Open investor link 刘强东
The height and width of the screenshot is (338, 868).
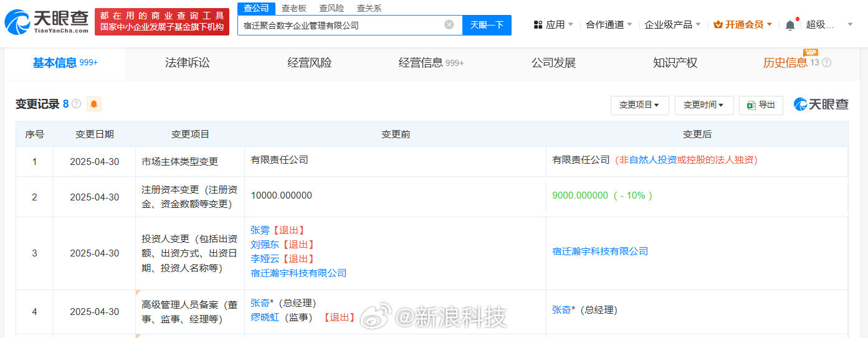[x=265, y=245]
